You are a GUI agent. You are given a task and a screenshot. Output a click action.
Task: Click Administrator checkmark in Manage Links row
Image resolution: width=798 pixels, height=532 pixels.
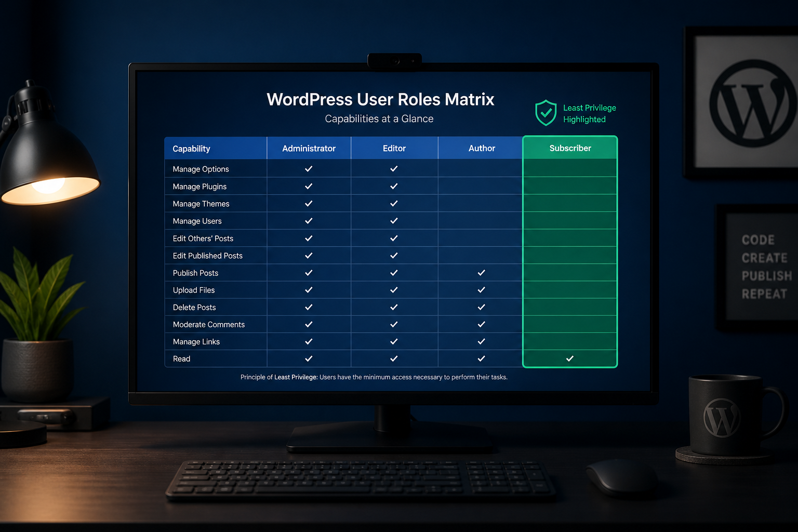(309, 341)
